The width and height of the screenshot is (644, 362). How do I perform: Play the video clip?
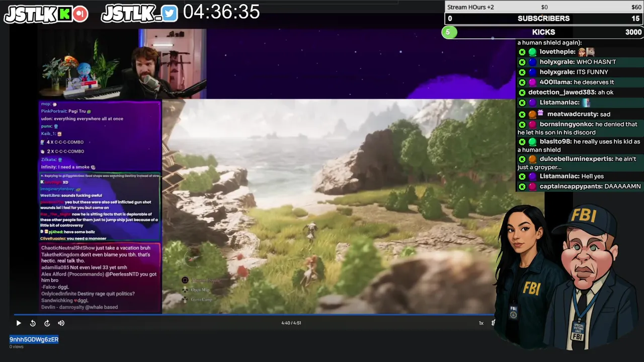point(19,323)
